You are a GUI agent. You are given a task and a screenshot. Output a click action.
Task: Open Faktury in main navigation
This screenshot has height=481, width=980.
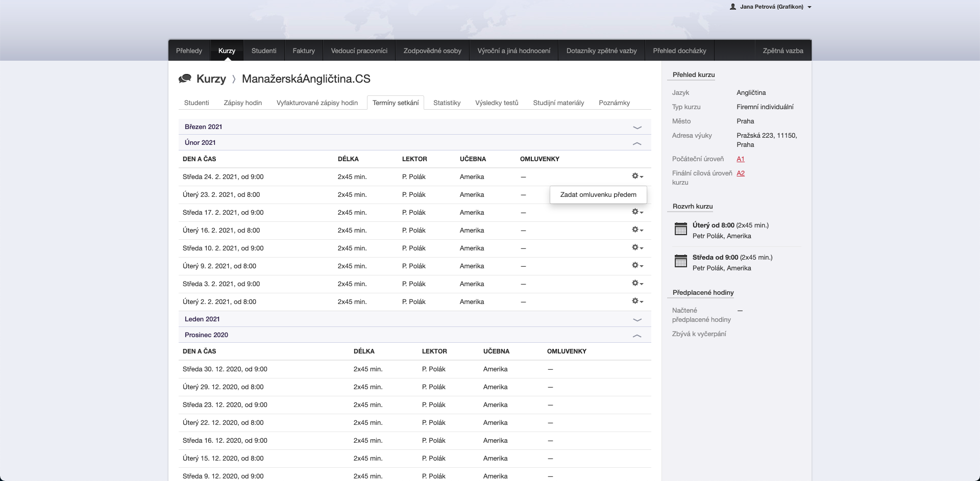pyautogui.click(x=304, y=50)
